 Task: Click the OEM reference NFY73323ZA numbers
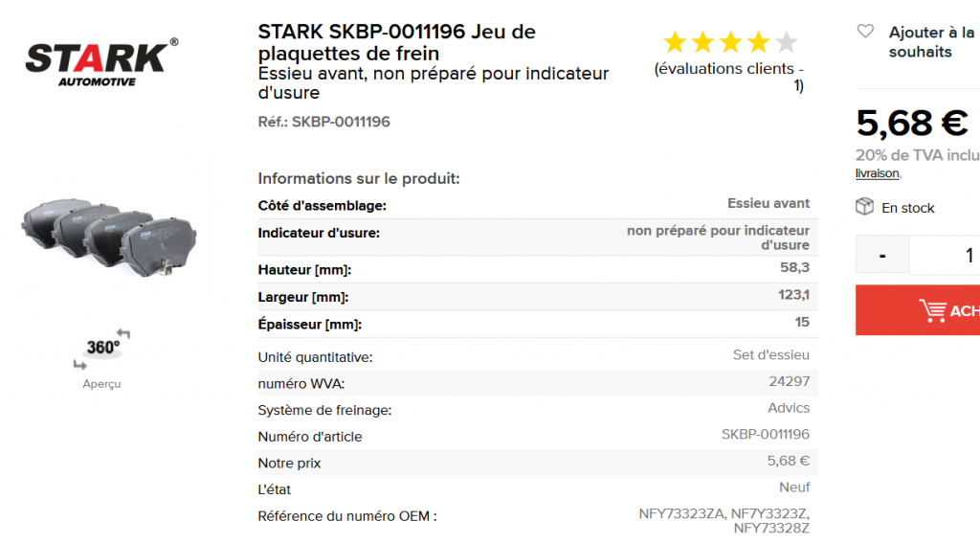(x=724, y=521)
